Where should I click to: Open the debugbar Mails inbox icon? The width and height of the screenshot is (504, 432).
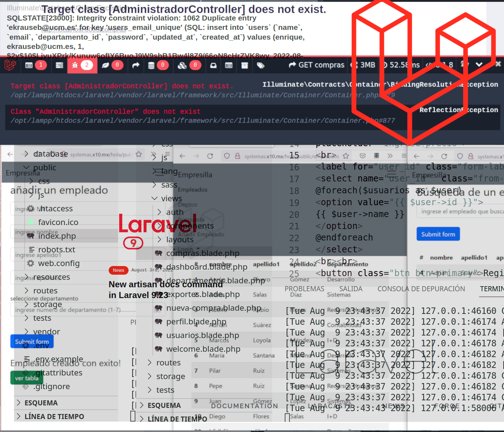(213, 65)
